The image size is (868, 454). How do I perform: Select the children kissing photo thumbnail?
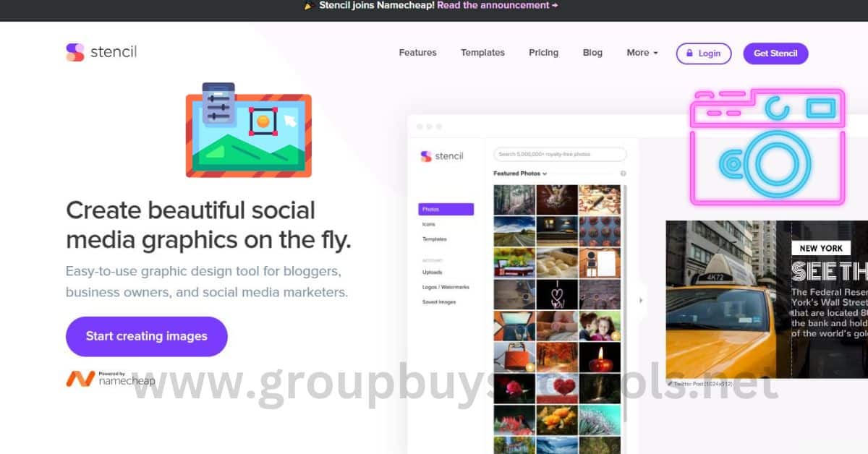tap(600, 326)
